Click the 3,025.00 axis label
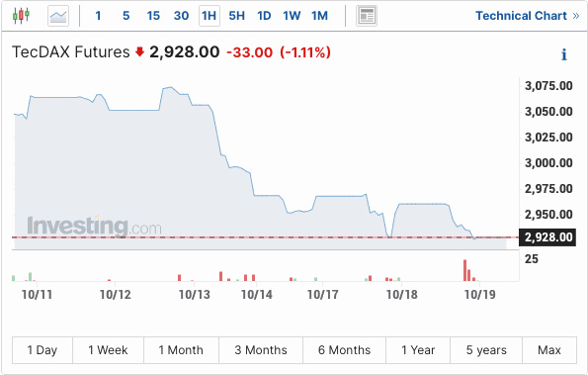This screenshot has width=588, height=375. pyautogui.click(x=548, y=137)
